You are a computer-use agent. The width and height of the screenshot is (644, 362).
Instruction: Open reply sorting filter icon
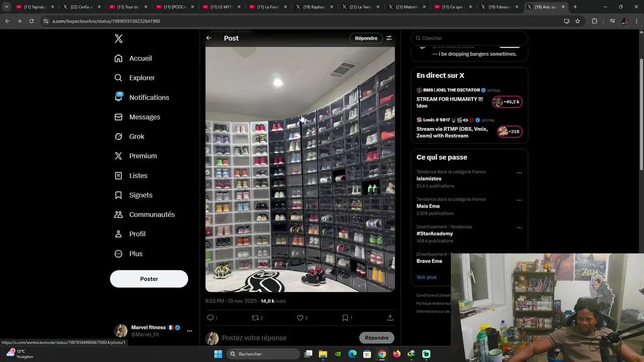pos(389,38)
